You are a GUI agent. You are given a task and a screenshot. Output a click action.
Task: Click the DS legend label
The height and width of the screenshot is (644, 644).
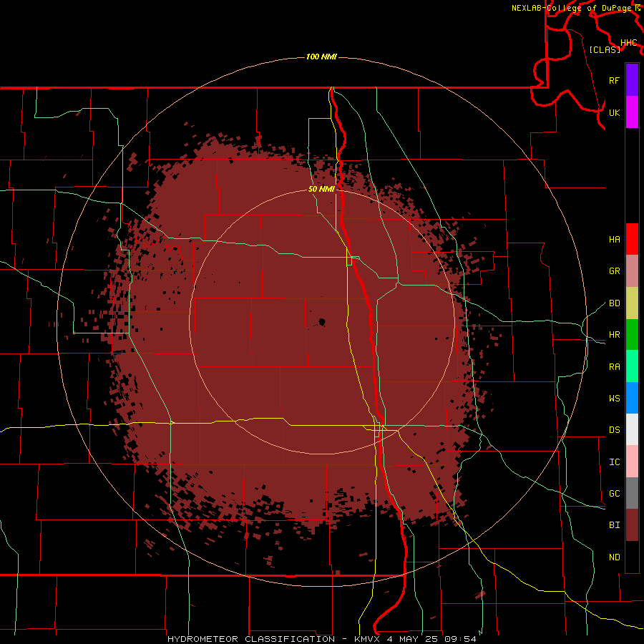click(615, 430)
